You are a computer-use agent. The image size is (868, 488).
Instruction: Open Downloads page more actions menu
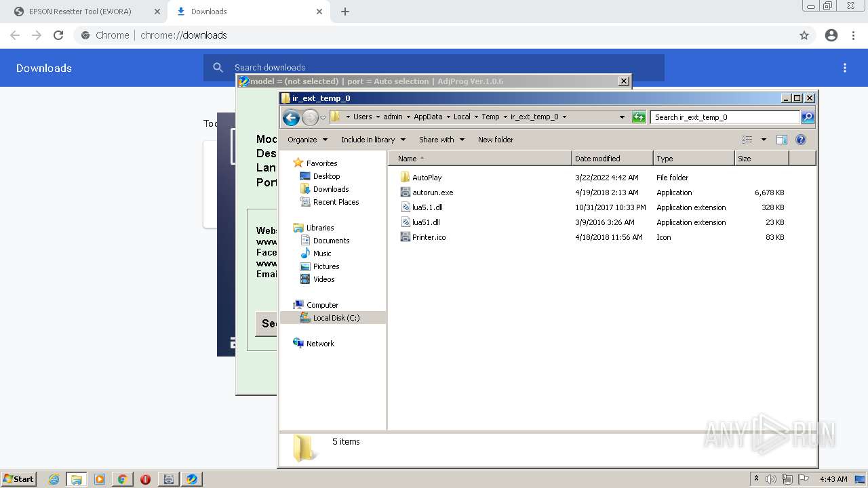click(x=845, y=68)
